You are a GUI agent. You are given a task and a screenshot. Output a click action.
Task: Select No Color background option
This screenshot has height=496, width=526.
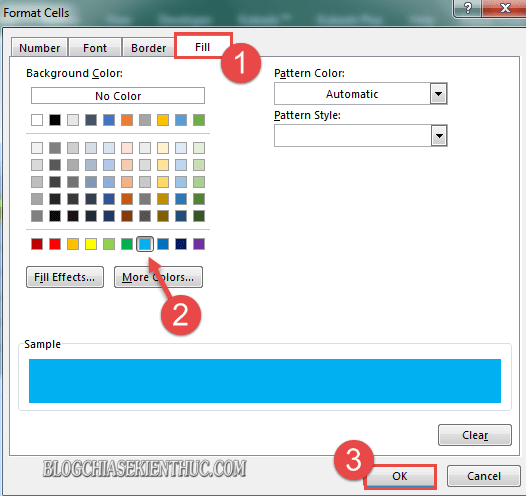(x=118, y=96)
